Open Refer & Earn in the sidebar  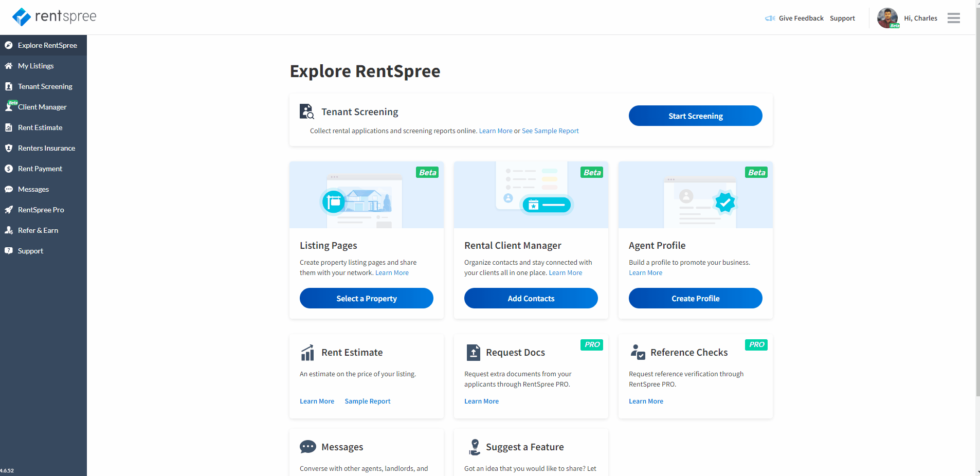tap(43, 230)
